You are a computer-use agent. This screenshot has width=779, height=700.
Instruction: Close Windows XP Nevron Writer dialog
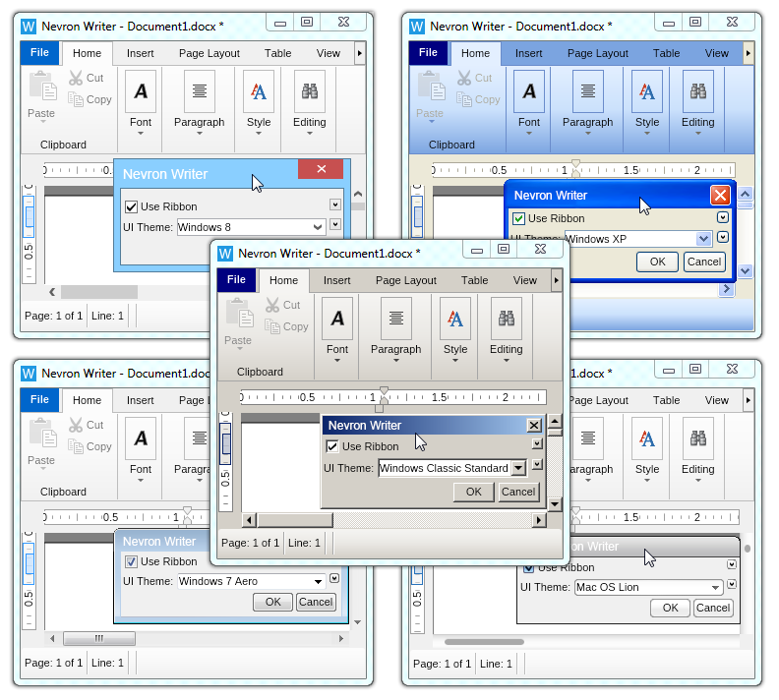(720, 195)
